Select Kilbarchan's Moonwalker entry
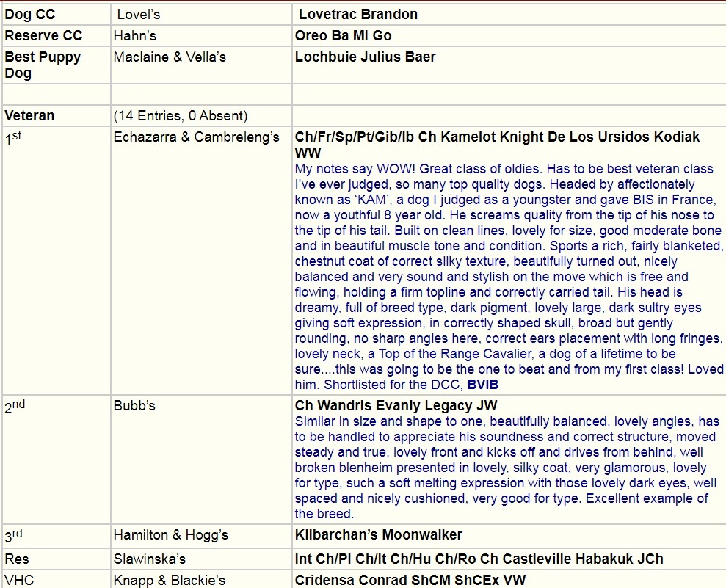The height and width of the screenshot is (588, 726). (378, 535)
